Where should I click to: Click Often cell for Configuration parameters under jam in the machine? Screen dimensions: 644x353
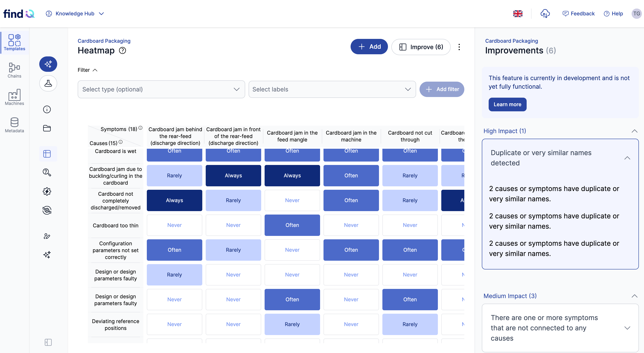click(351, 250)
